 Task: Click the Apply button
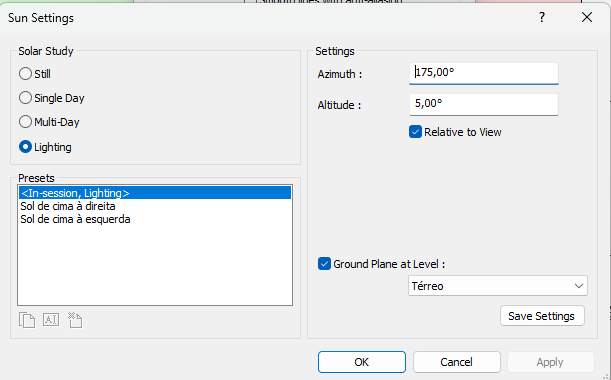[550, 362]
